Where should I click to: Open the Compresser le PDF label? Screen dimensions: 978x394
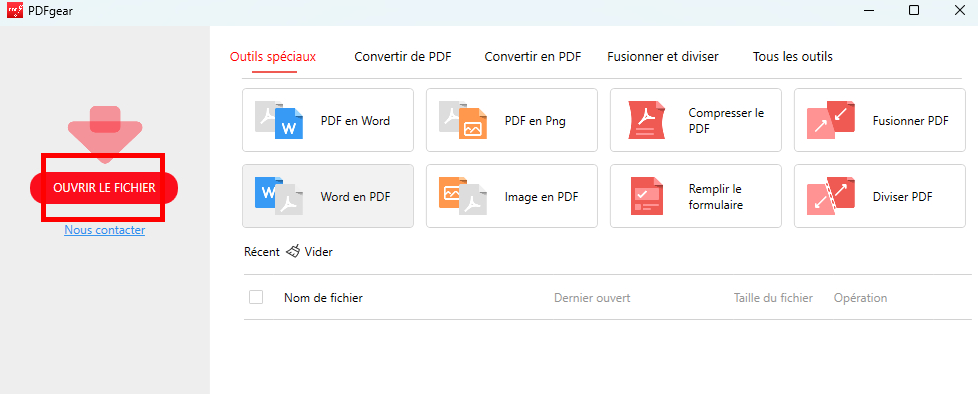coord(726,121)
